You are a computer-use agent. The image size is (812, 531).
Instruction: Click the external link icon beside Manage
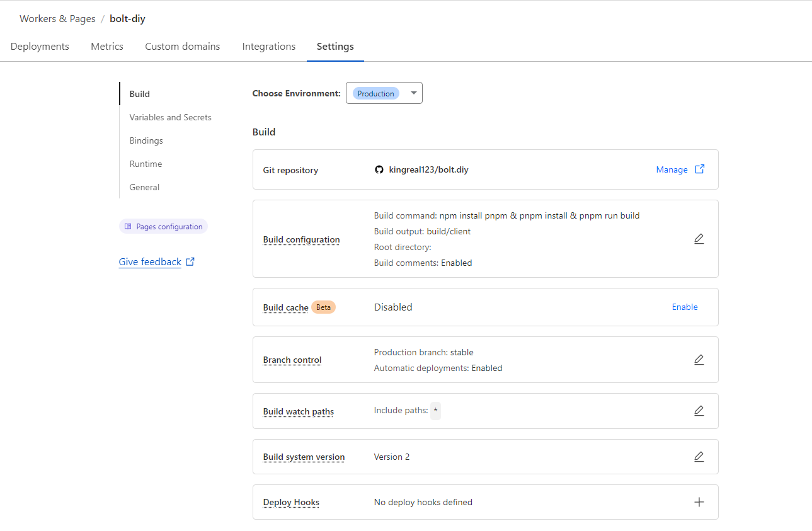tap(699, 169)
